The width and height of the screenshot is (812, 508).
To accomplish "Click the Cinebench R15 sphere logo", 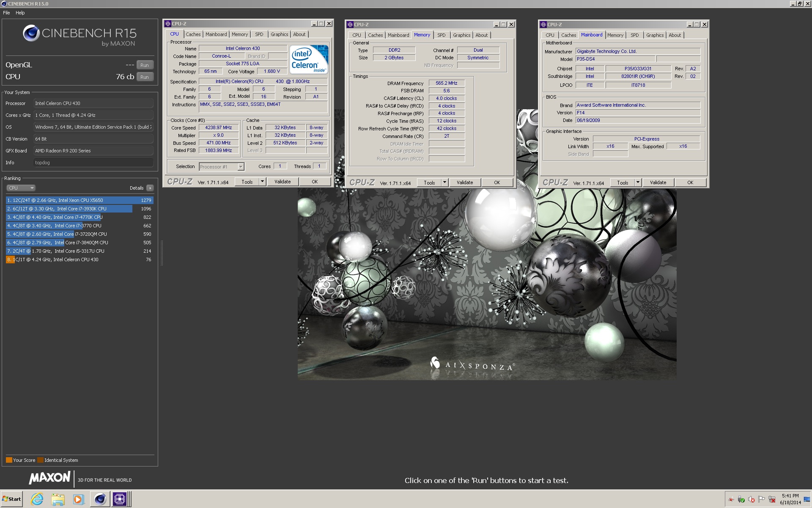I will 31,33.
